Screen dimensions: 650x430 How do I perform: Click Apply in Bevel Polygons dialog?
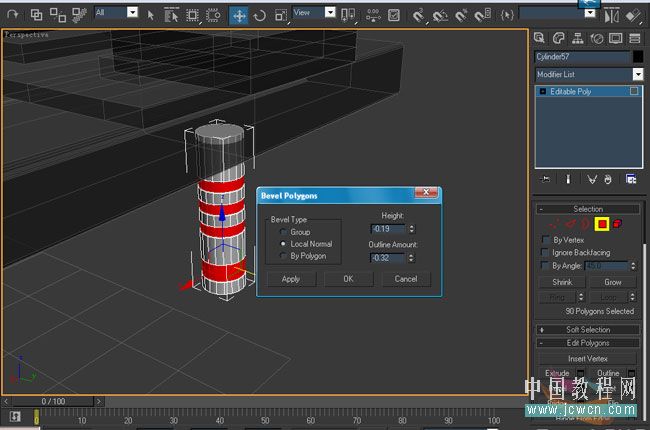[x=291, y=279]
